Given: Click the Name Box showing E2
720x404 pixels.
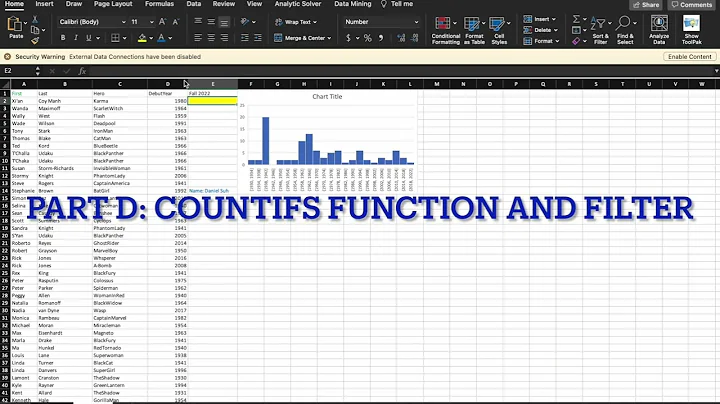Looking at the screenshot, I should coord(17,71).
